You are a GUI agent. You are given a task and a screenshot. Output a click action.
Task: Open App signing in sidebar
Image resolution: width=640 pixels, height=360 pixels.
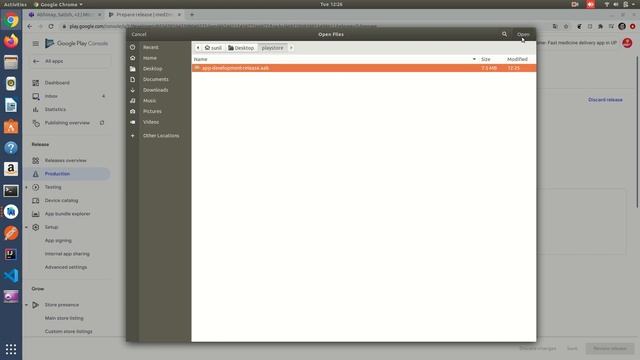pos(58,240)
